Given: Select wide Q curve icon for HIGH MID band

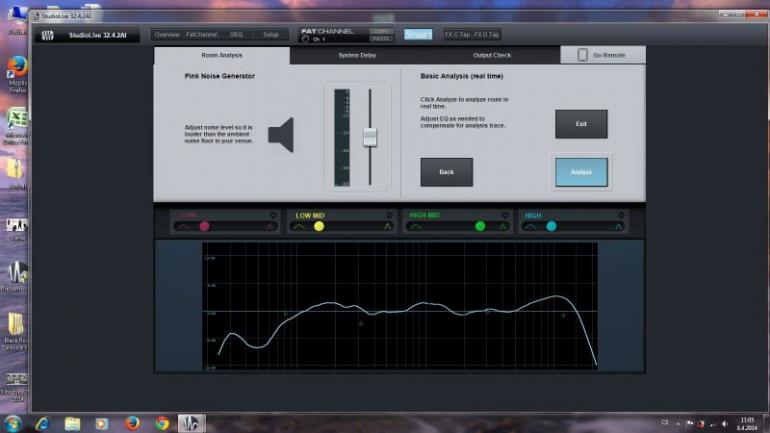Looking at the screenshot, I should pos(415,226).
